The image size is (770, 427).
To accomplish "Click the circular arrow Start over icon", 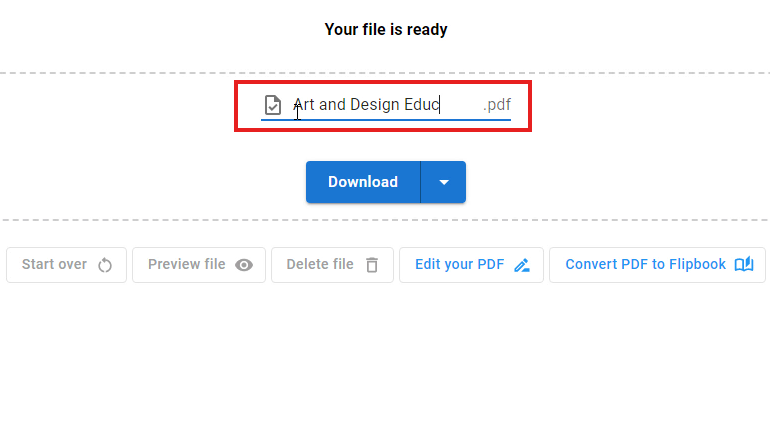I will point(106,265).
